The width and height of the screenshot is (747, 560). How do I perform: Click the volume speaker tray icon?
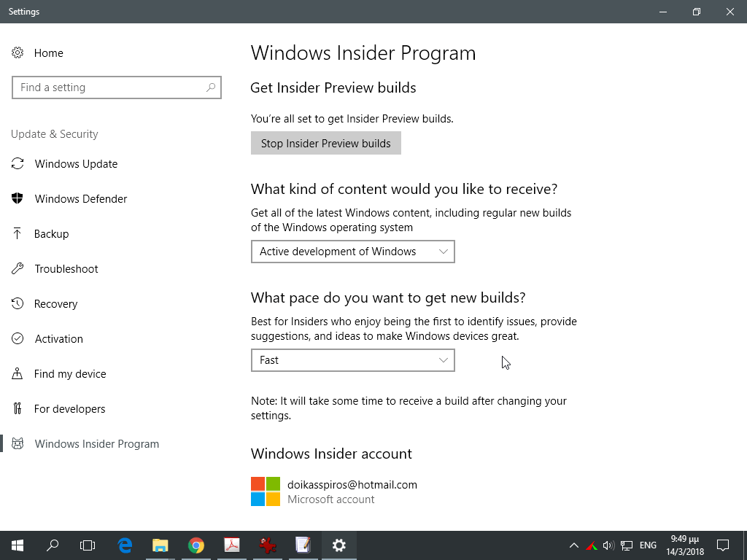tap(609, 545)
